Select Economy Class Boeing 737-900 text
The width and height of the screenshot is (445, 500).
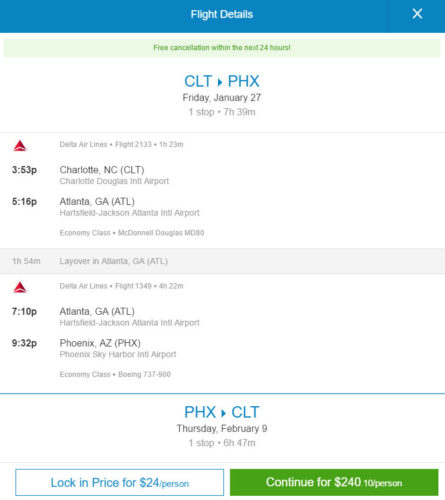coord(115,374)
